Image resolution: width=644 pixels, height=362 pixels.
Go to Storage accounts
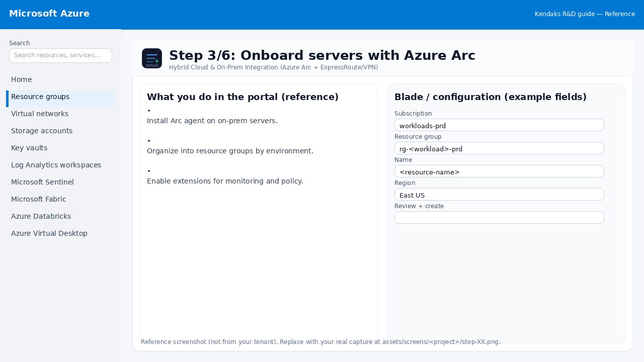pos(60,131)
